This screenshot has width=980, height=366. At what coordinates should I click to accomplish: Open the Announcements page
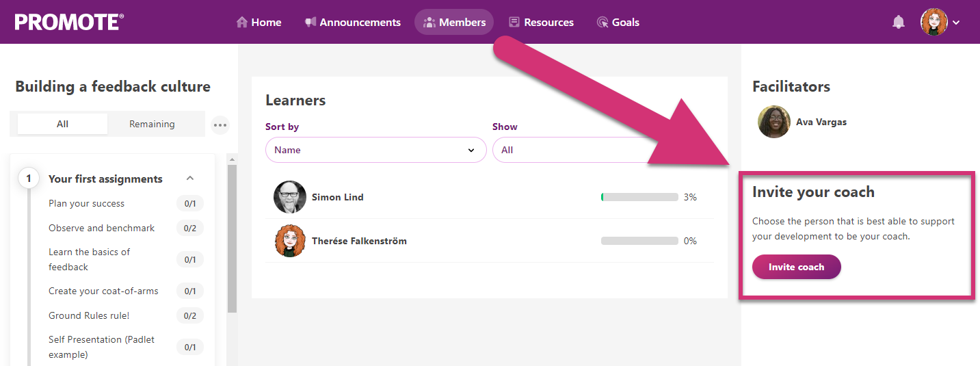pos(352,22)
